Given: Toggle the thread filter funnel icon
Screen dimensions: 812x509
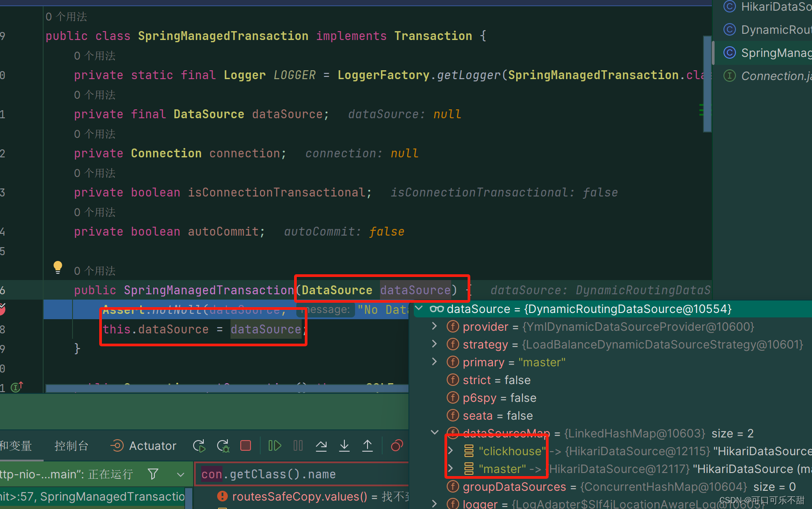Looking at the screenshot, I should pyautogui.click(x=153, y=474).
